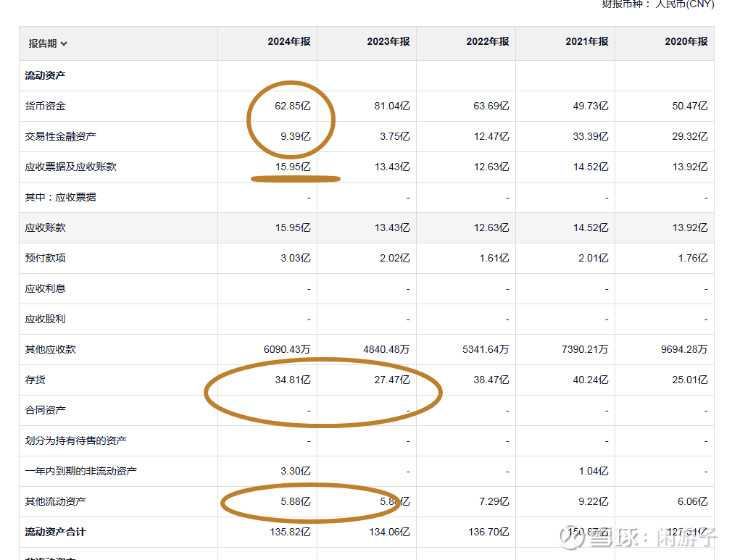
Task: Click the 交易性金融资产 row label
Action: tap(60, 136)
